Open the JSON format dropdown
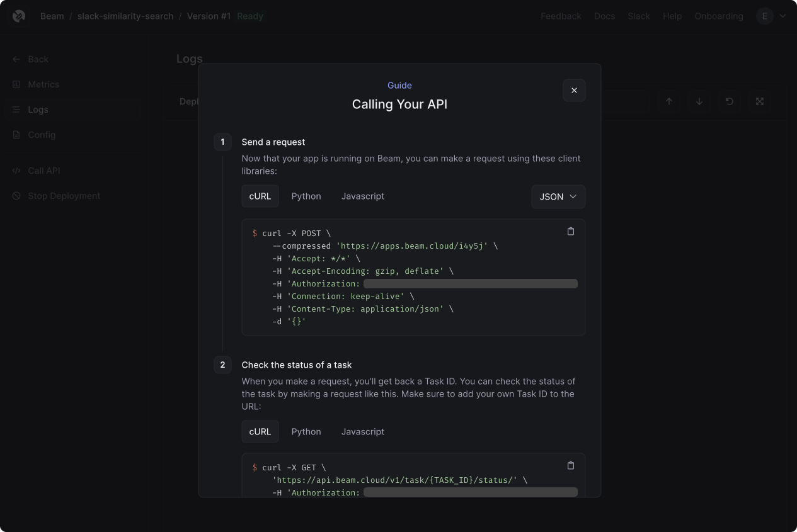Screen dimensions: 797x532 pos(558,196)
